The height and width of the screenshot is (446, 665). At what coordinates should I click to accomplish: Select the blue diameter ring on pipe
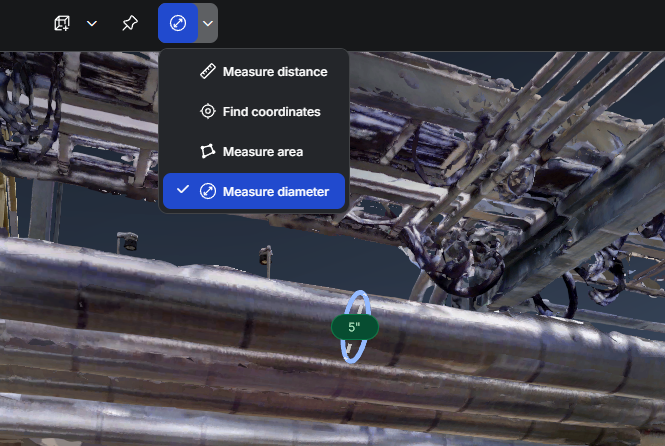[357, 299]
